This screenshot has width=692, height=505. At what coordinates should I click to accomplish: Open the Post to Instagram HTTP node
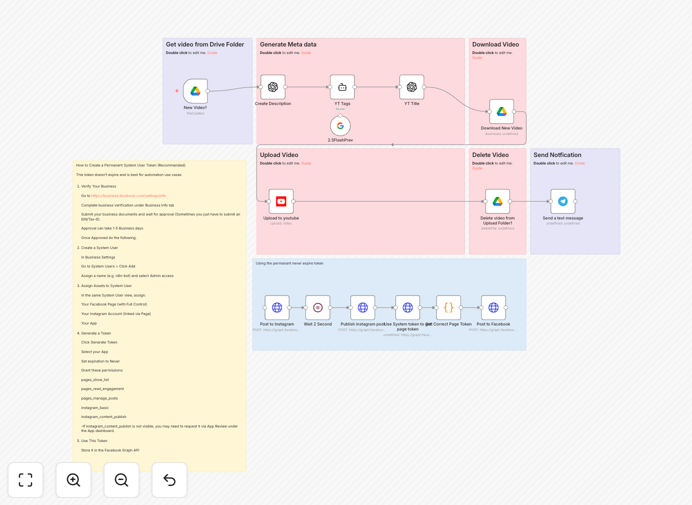tap(277, 308)
